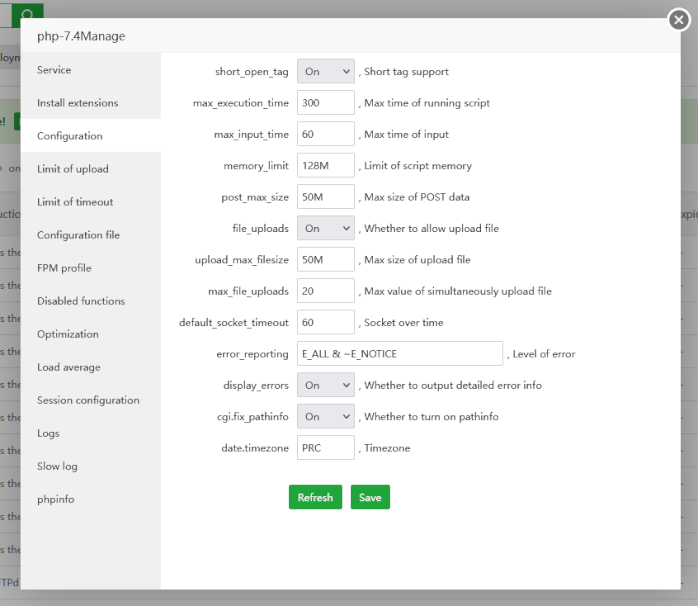
Task: Open the phpinfo sidebar item
Action: (55, 499)
